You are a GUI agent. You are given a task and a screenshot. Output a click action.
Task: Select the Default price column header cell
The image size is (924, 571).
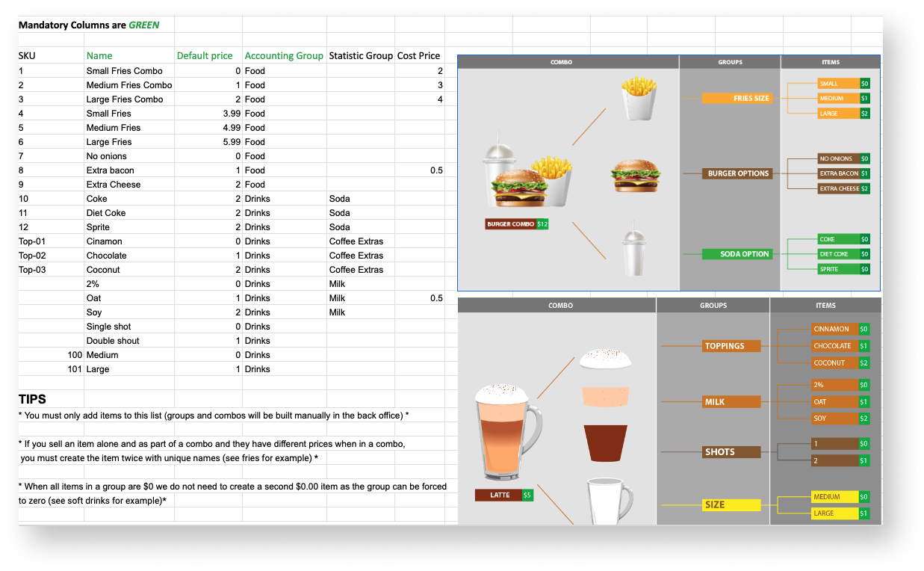tap(205, 56)
